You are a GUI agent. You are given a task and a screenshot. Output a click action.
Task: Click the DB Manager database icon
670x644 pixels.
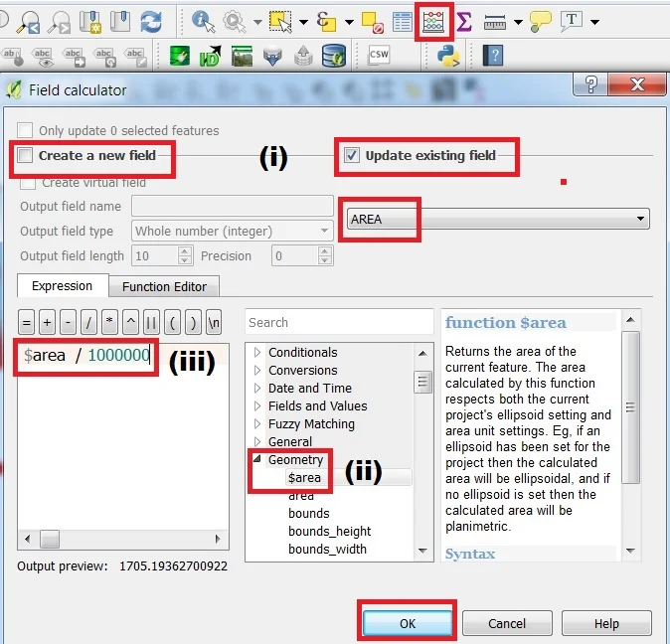coord(334,56)
